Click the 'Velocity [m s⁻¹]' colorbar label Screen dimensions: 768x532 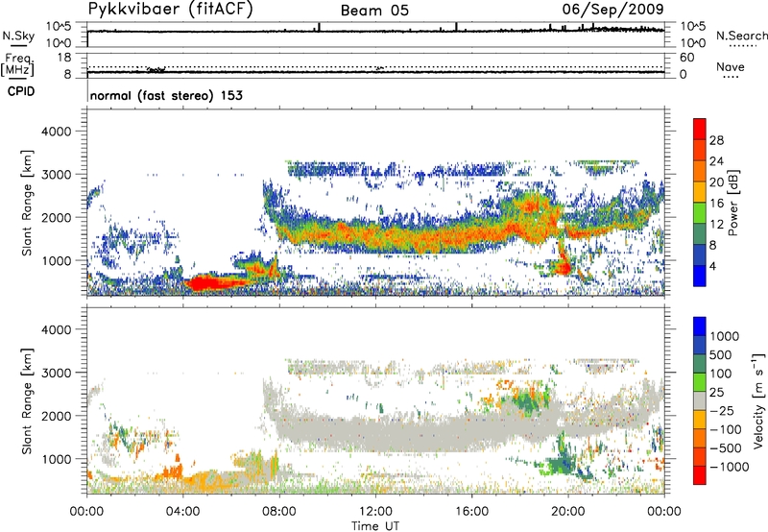(x=758, y=400)
